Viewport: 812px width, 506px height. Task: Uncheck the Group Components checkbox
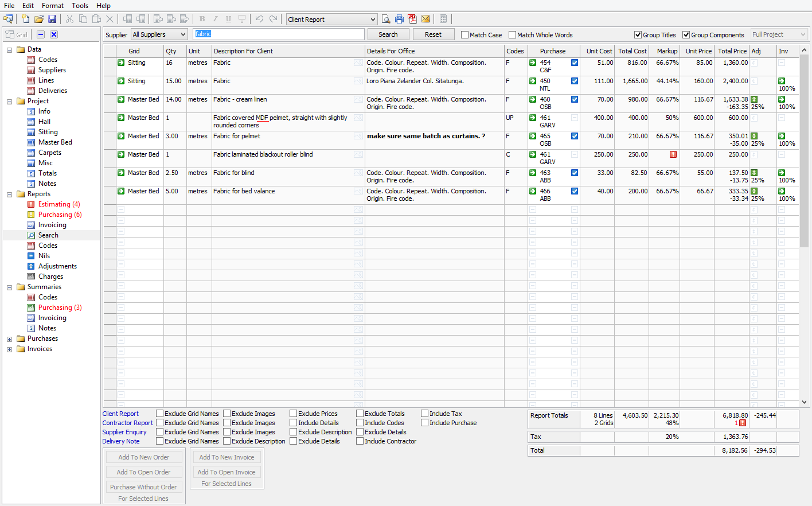pyautogui.click(x=686, y=35)
